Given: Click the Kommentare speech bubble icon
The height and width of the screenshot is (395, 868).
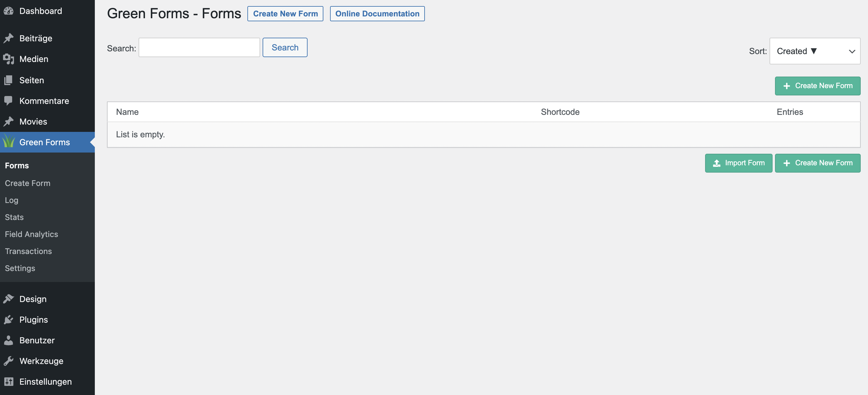Looking at the screenshot, I should point(9,101).
